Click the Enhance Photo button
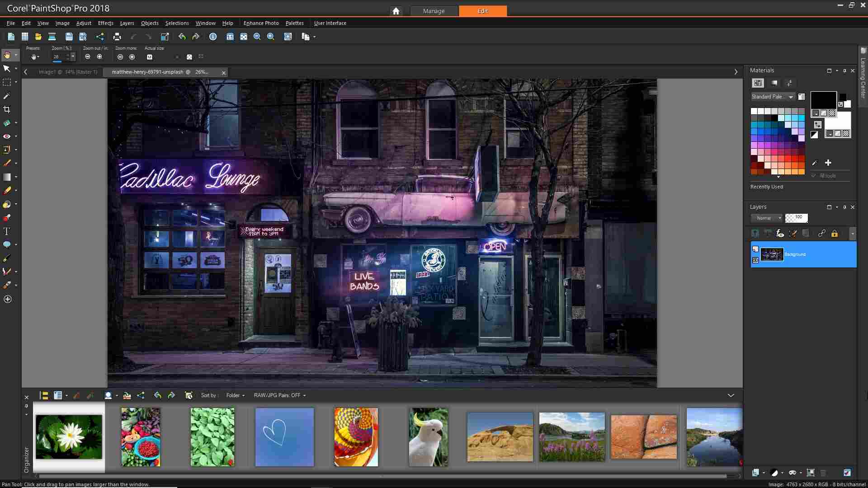This screenshot has height=488, width=868. (260, 23)
